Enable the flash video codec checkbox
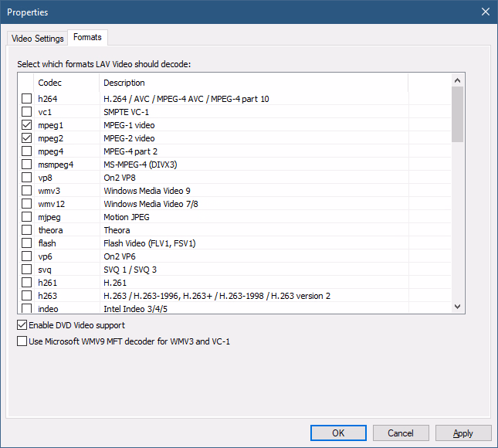Viewport: 498px width, 448px height. coord(27,243)
